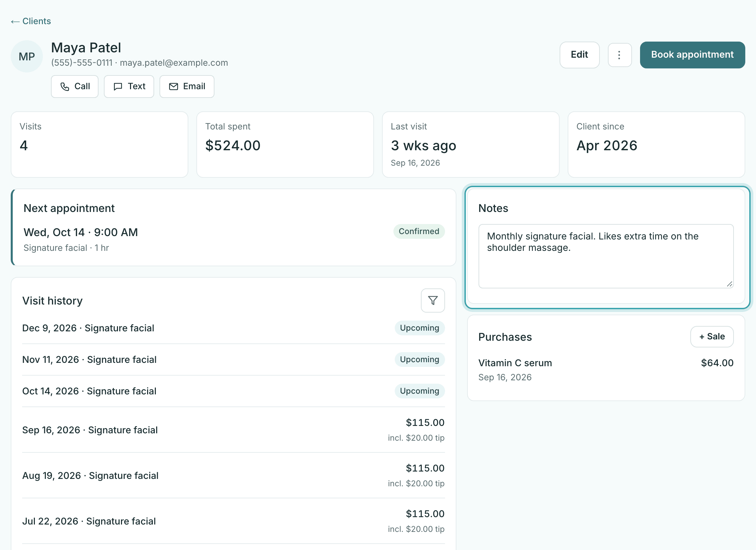Open the Jul 22, 2026 visit row
The height and width of the screenshot is (550, 756).
pos(233,521)
